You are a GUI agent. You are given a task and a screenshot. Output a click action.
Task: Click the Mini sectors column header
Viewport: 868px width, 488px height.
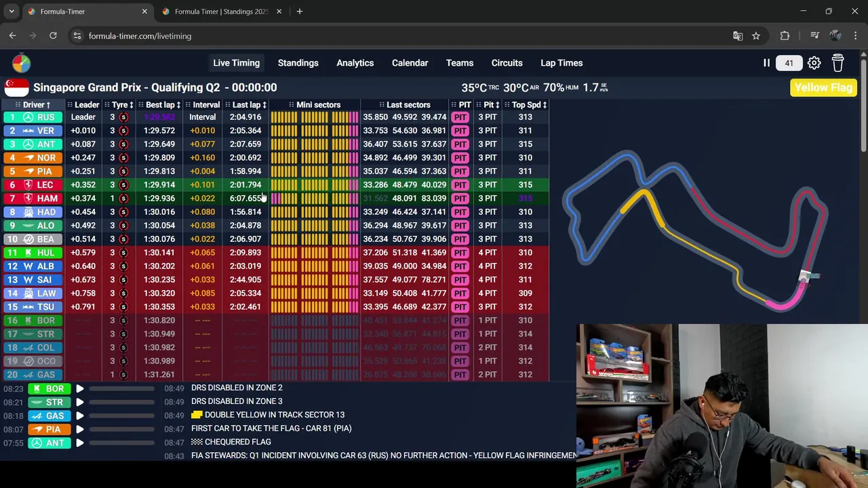coord(314,105)
